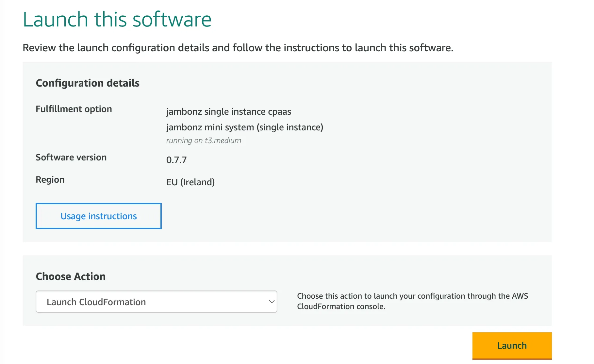Click the "Region" label

50,180
